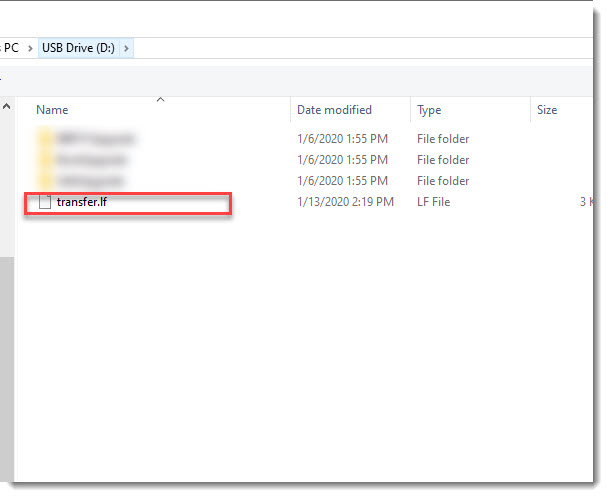Toggle the sort arrow above Name header
The width and height of the screenshot is (608, 497).
160,99
